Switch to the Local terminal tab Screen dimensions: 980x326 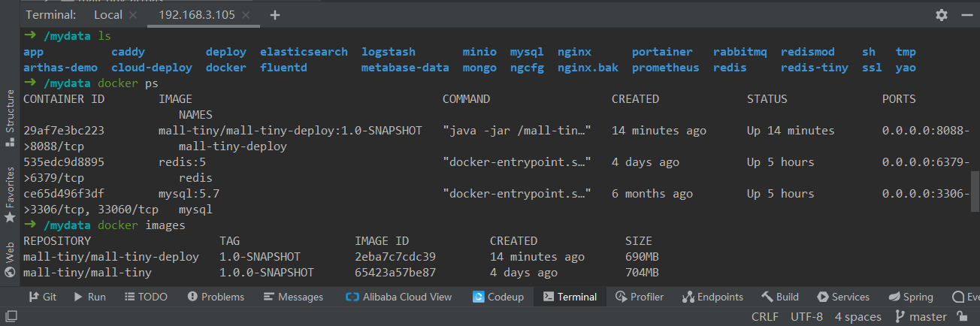pyautogui.click(x=108, y=15)
